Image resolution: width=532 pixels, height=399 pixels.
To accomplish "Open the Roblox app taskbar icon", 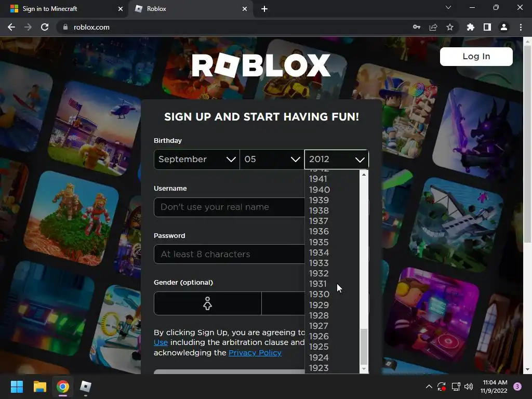I will coord(86,387).
